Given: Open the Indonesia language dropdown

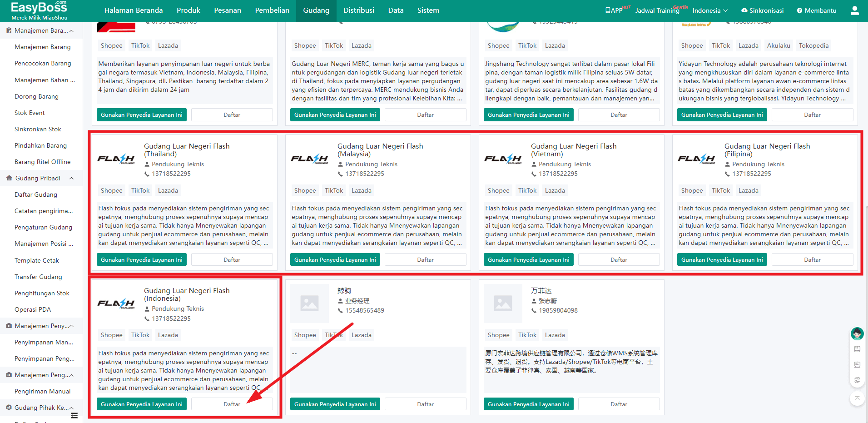Looking at the screenshot, I should tap(710, 10).
